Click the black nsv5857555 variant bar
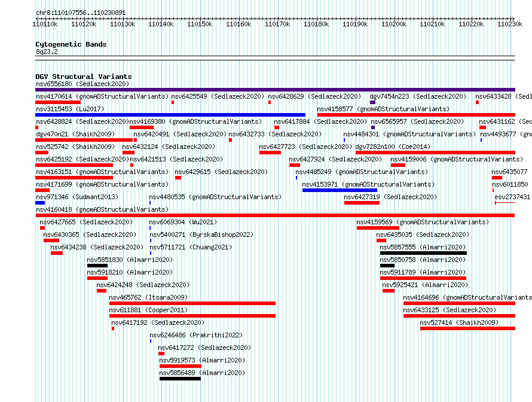The image size is (532, 402). pos(423,253)
